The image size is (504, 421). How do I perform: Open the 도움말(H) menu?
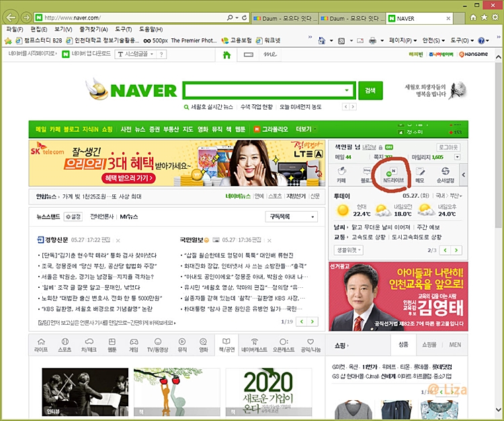pos(151,30)
